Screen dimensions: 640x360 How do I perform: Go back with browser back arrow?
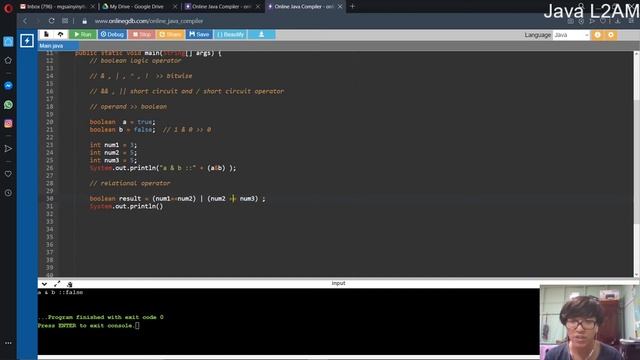(x=25, y=21)
